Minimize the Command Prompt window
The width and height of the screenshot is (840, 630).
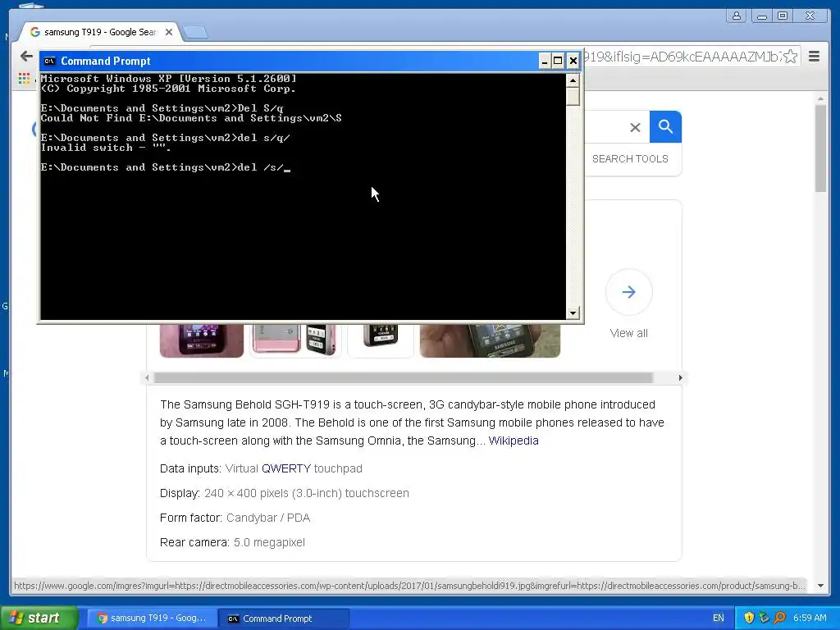[x=544, y=61]
